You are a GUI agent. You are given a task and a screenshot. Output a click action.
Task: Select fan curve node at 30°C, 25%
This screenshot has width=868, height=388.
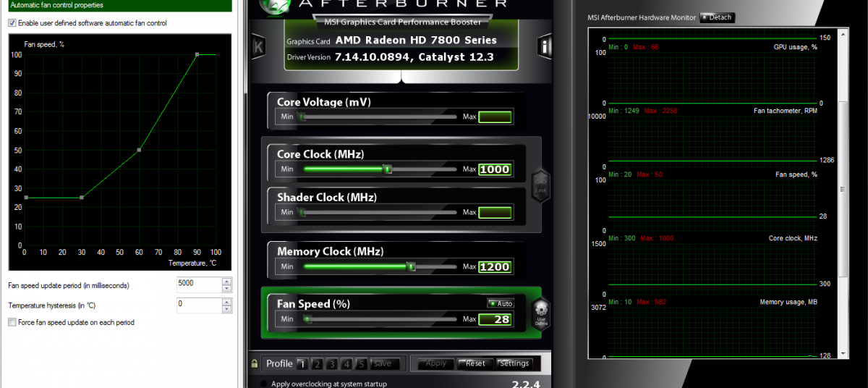click(x=82, y=198)
